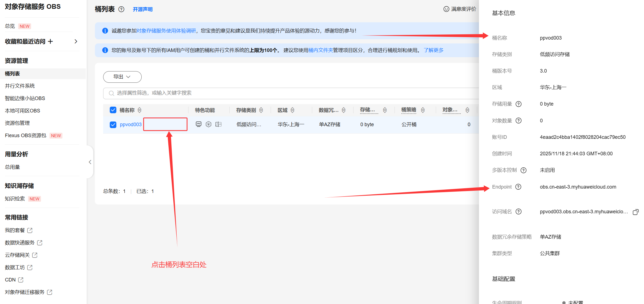Screen dimensions: 644x304
Task: Click the 存储用量 help icon
Action: coord(519,104)
